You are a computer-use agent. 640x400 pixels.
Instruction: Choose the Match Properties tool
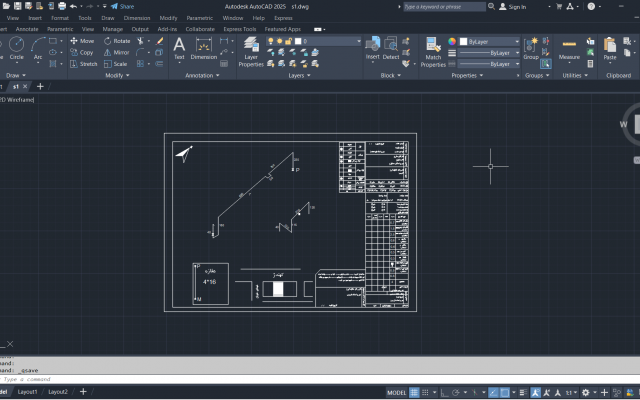point(433,52)
